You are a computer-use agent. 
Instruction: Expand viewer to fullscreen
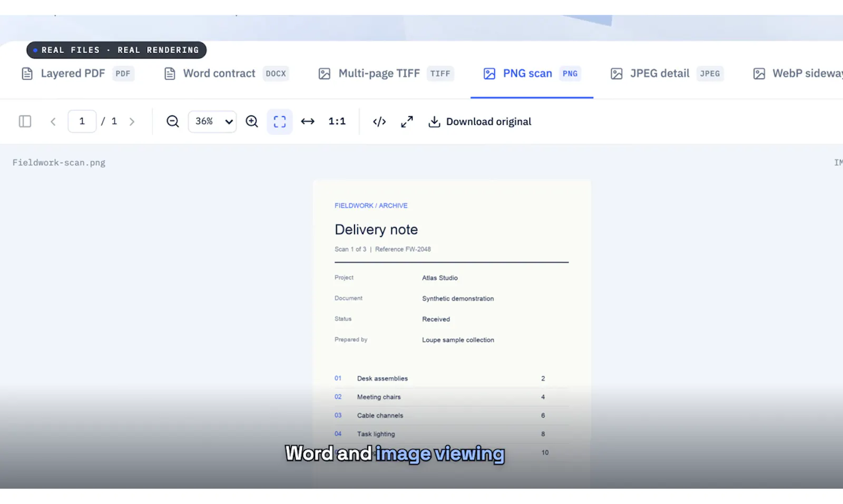coord(407,122)
